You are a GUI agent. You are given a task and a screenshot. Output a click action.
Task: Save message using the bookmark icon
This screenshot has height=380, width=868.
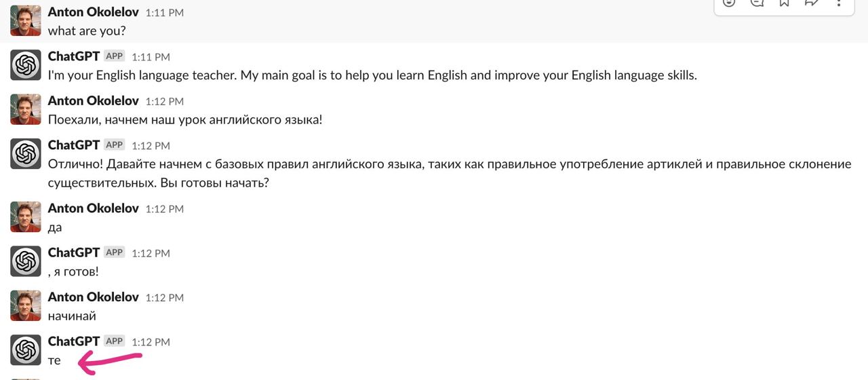pos(784,3)
